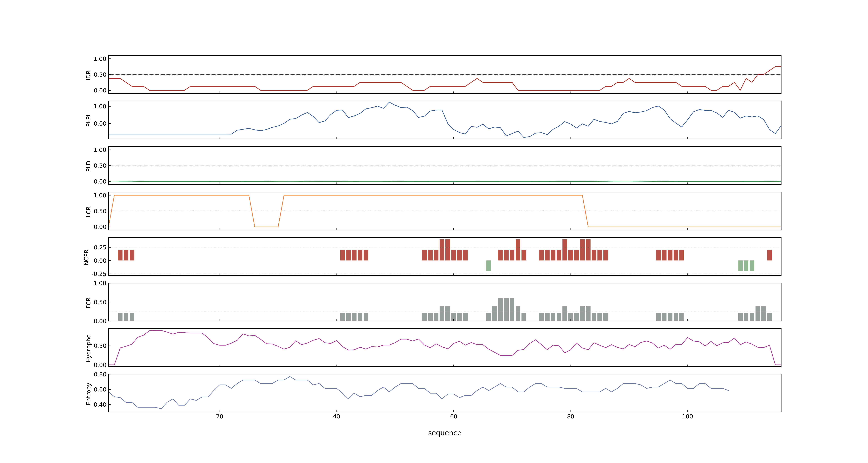This screenshot has height=463, width=868.
Task: Click the 0.80 tick on Entropy axis
Action: [100, 374]
